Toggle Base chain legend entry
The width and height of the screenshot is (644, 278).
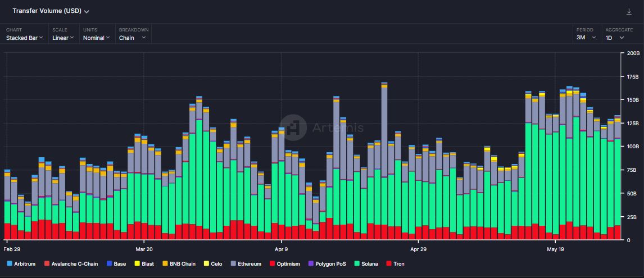116,263
